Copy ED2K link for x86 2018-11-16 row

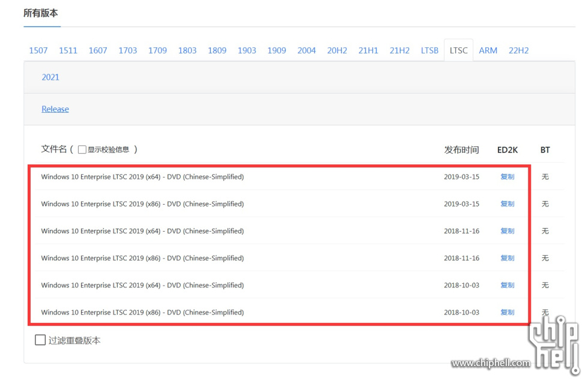508,258
